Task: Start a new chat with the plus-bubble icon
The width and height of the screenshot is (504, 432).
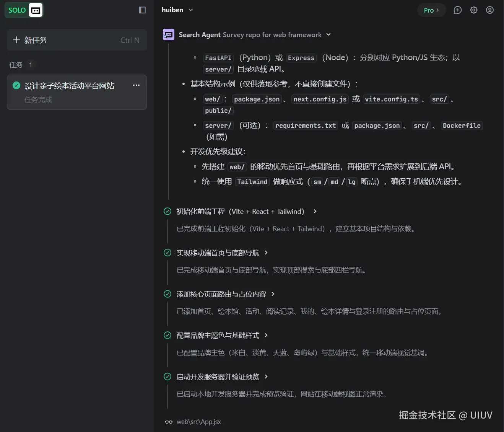Action: [457, 10]
